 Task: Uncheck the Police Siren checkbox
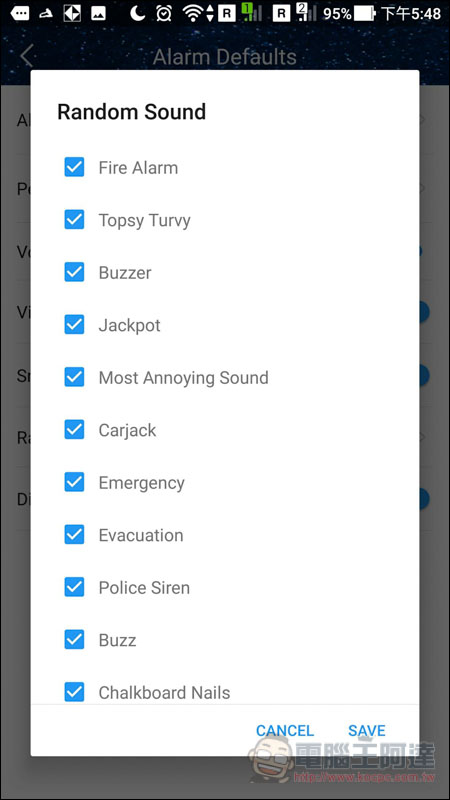click(74, 587)
